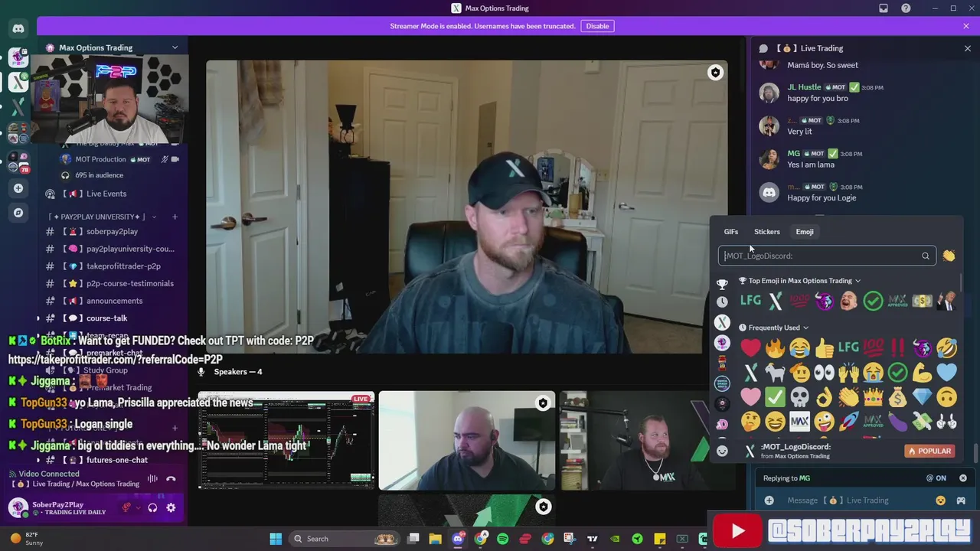The image size is (980, 551).
Task: Open the apps game controller icon in message box
Action: [961, 500]
